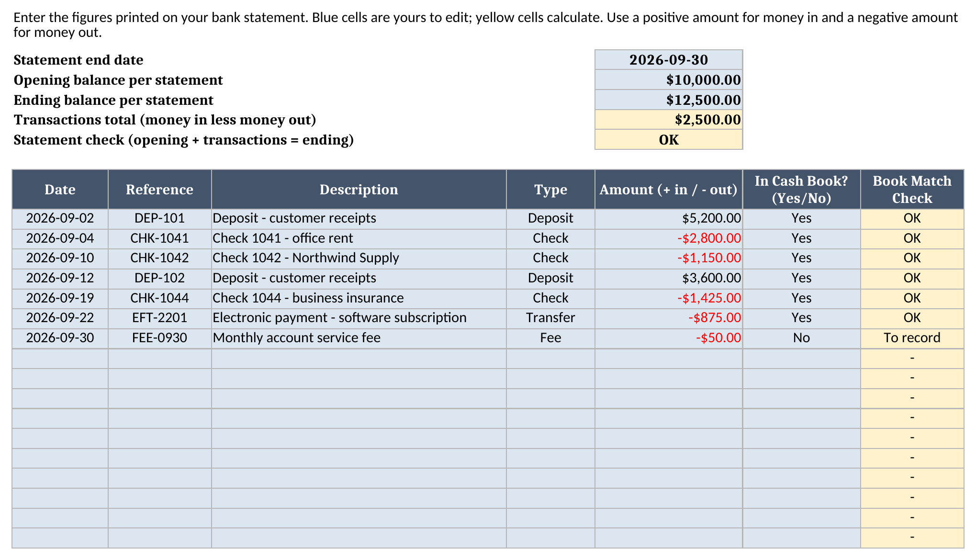Click the ending balance $12,500.00 cell
Screen dimensions: 976x560
pos(669,100)
